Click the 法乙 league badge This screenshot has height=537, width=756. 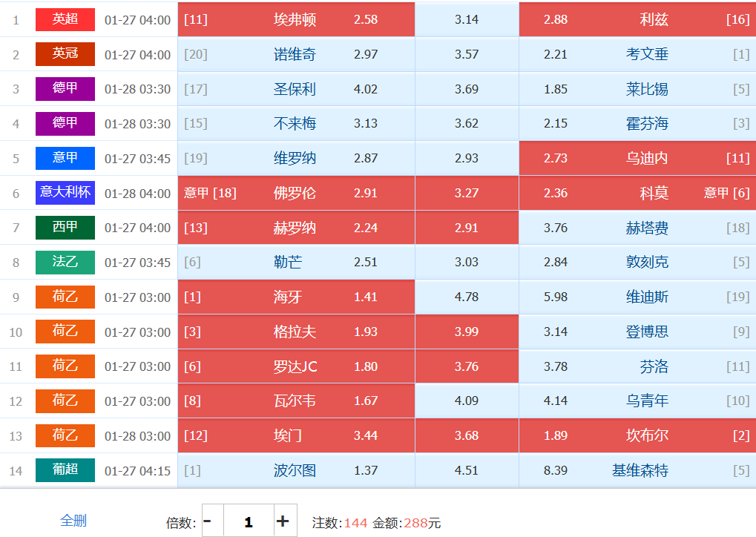(65, 263)
